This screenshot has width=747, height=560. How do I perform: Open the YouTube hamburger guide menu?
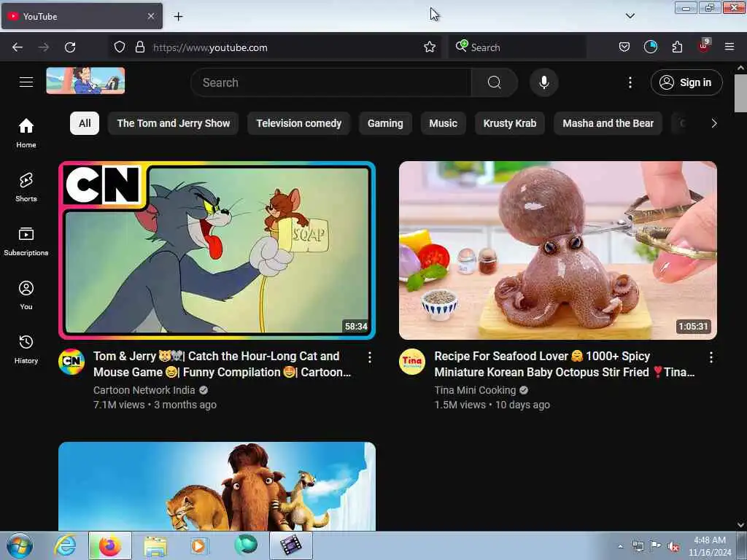pos(26,82)
